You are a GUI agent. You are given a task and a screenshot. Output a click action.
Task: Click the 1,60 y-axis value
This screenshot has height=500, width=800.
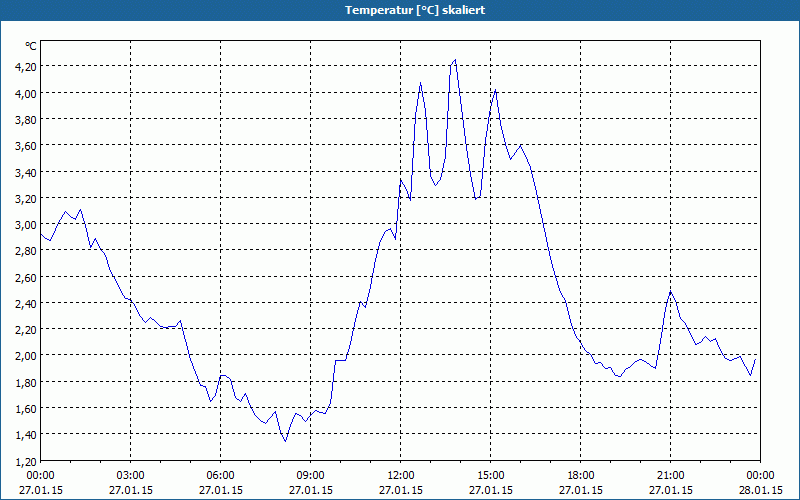coord(26,409)
